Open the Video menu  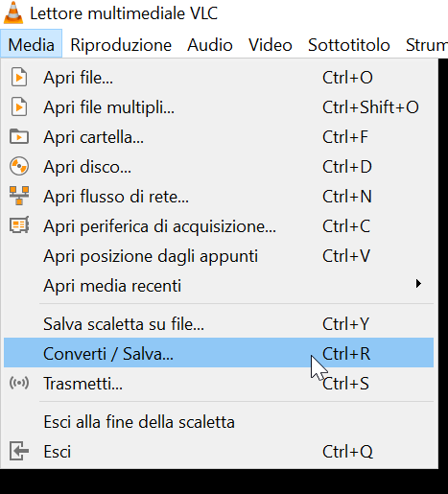[x=271, y=44]
